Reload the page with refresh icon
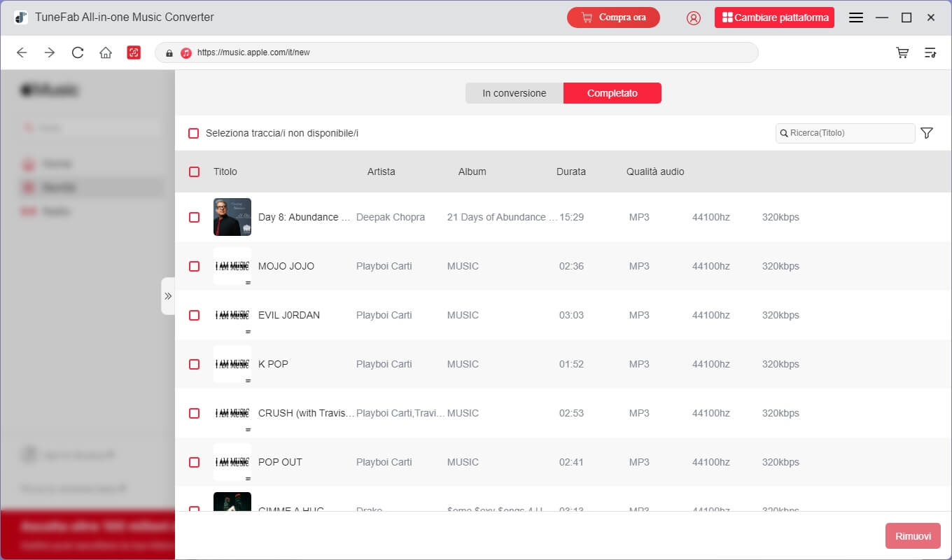This screenshot has width=952, height=560. (78, 52)
